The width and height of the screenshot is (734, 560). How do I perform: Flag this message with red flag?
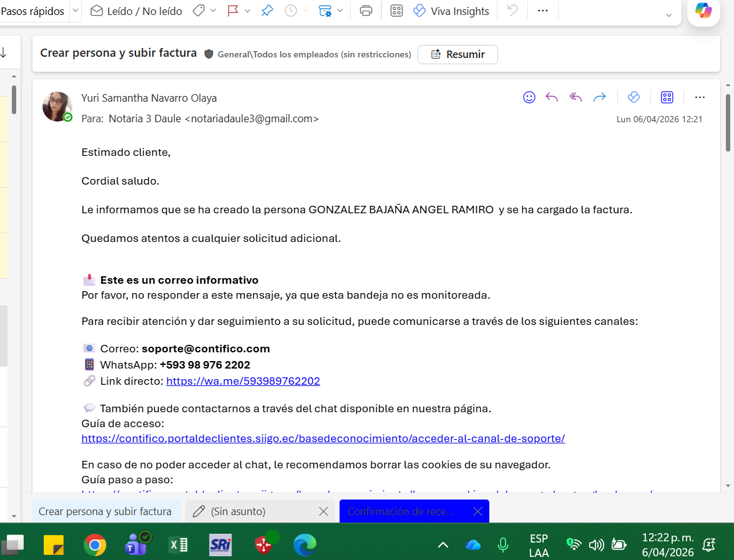(x=233, y=11)
